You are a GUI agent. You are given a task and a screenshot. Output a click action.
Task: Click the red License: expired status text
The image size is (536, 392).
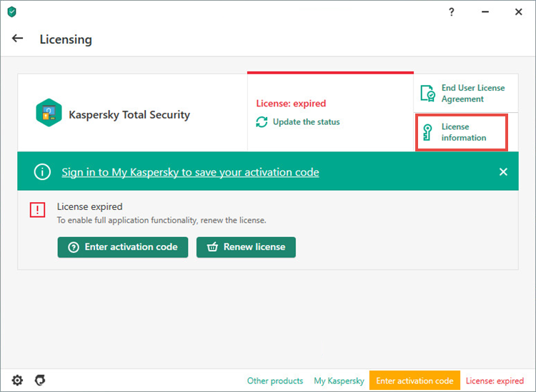pos(292,104)
